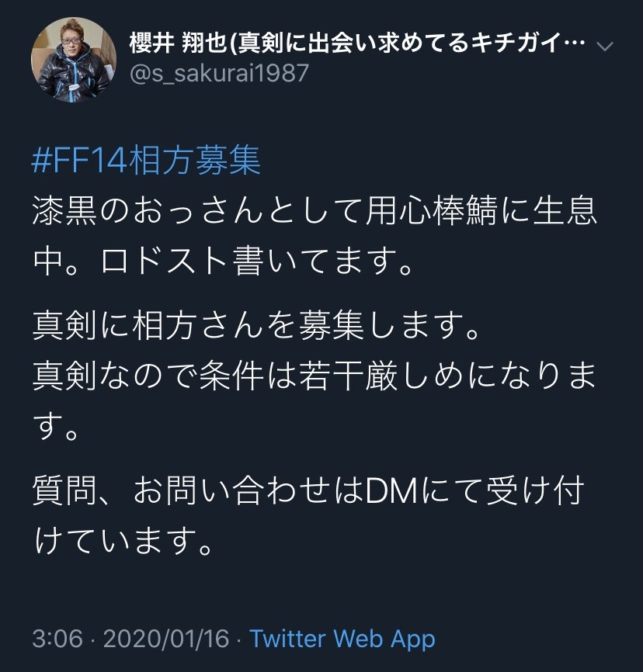Select the truncated name ellipsis after キチガイ
The width and height of the screenshot is (643, 672).
[x=574, y=43]
